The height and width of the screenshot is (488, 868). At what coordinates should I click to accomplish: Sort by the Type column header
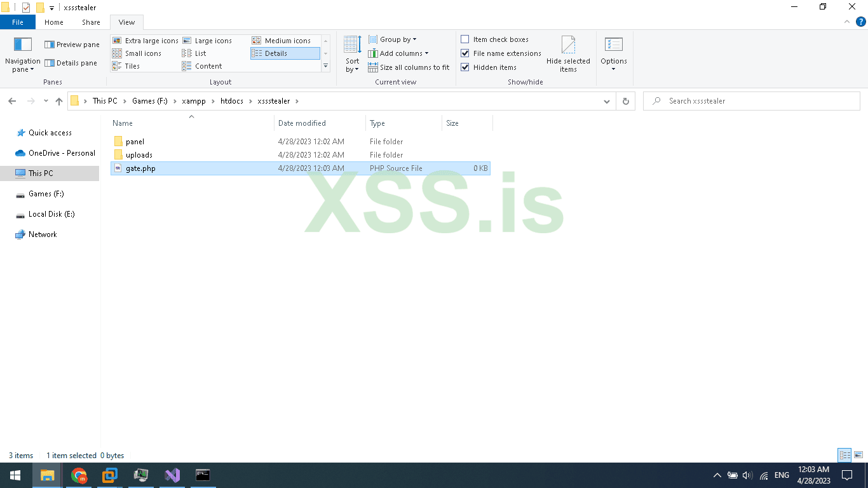403,123
